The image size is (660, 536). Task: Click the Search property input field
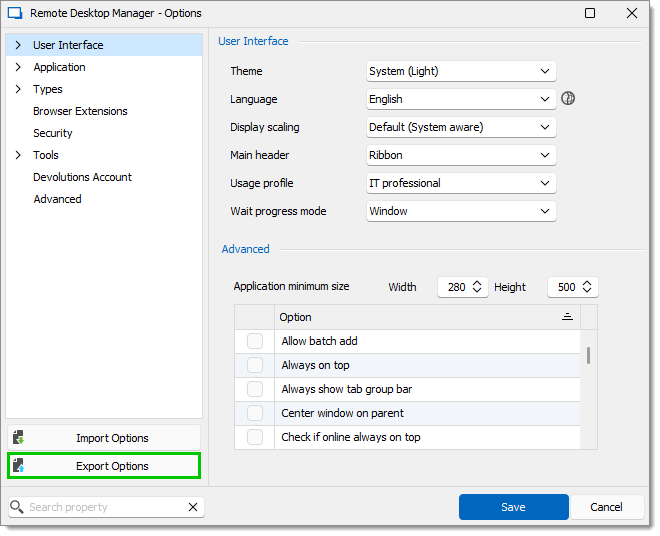[107, 507]
